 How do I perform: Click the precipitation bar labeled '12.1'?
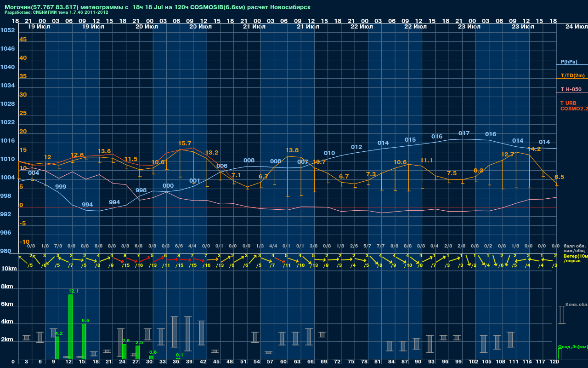tap(70, 327)
